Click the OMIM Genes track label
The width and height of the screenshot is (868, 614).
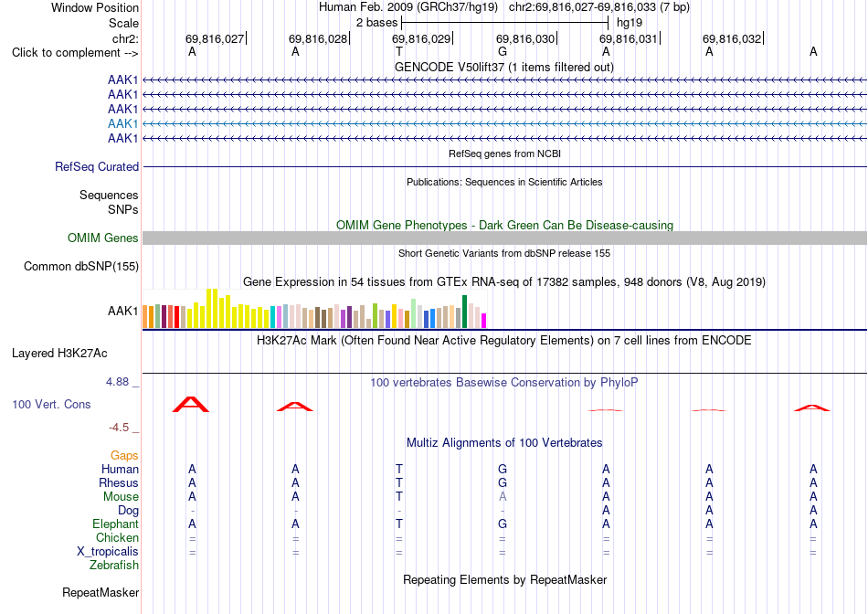(103, 238)
